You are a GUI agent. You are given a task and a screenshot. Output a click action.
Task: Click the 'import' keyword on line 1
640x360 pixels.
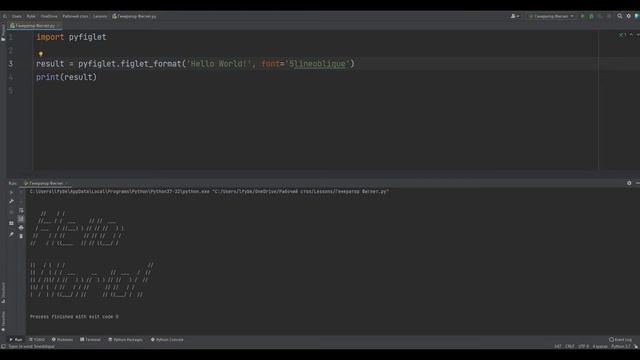tap(50, 37)
